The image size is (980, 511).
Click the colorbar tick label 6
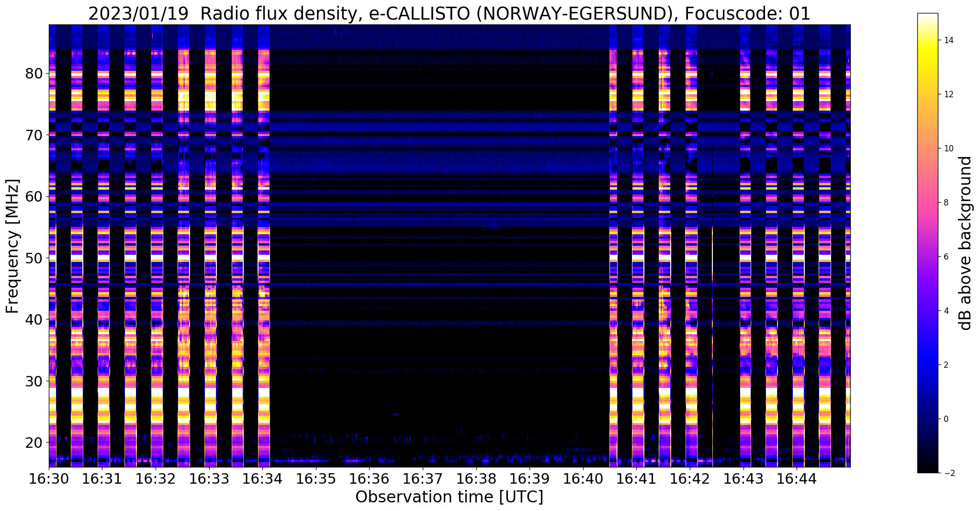[946, 257]
